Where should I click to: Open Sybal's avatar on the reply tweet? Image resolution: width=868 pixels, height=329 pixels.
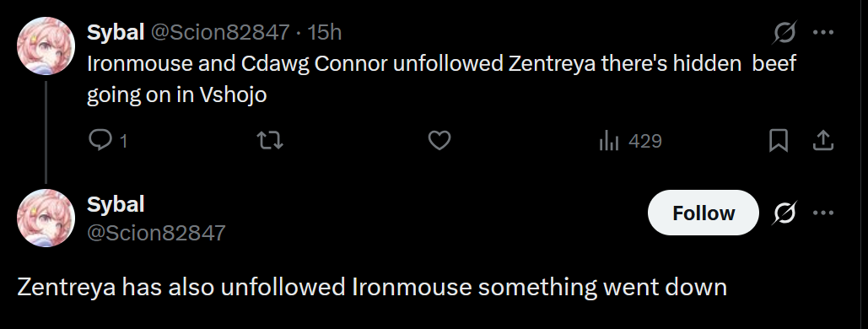click(46, 218)
